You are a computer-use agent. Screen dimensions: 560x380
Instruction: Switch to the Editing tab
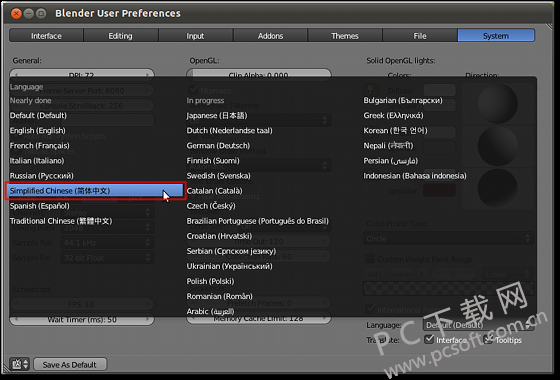coord(121,36)
